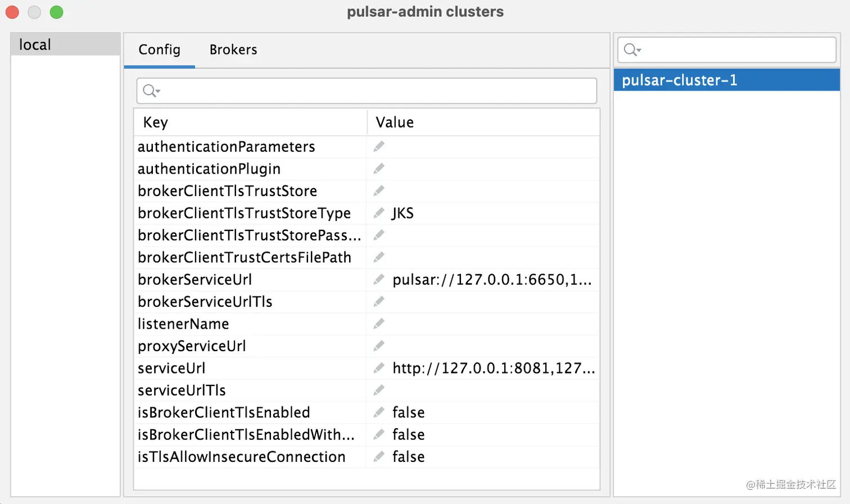Edit the brokerServiceUrl value via pencil

(x=379, y=279)
